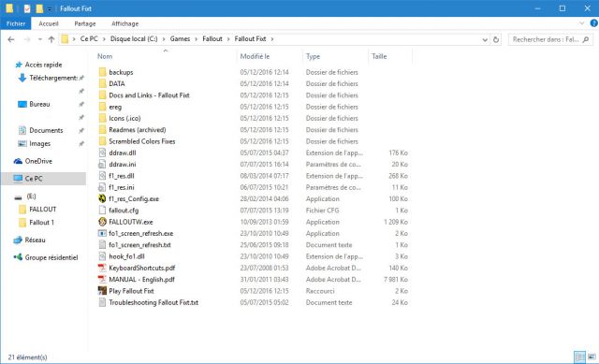Image resolution: width=599 pixels, height=364 pixels.
Task: Select the MANUAL - English.pdf icon
Action: [102, 279]
